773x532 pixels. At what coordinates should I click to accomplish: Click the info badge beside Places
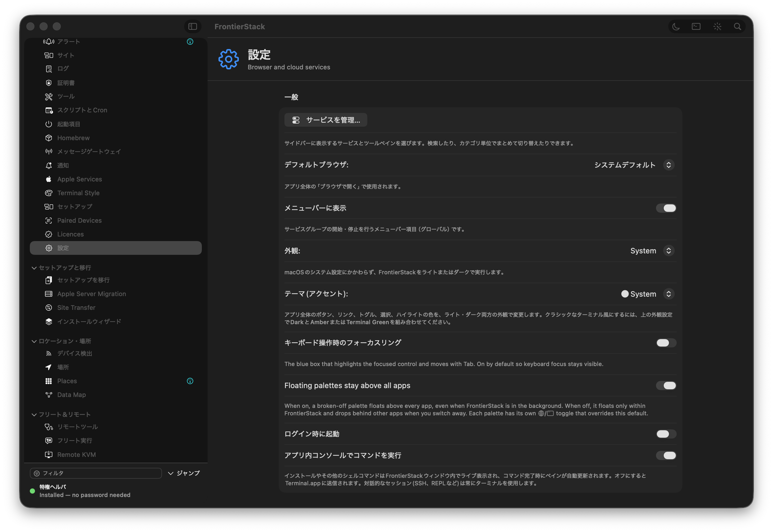tap(190, 381)
